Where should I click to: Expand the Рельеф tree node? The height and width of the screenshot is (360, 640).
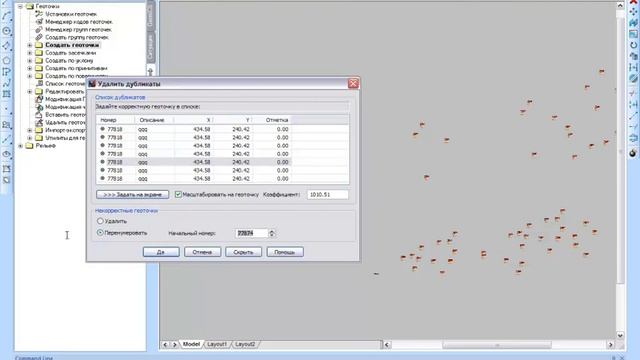click(x=20, y=146)
